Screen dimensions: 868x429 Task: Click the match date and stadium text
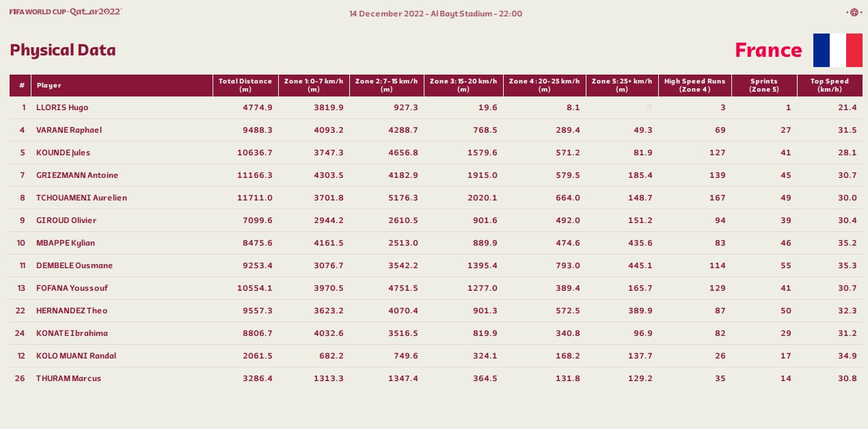pyautogui.click(x=435, y=14)
